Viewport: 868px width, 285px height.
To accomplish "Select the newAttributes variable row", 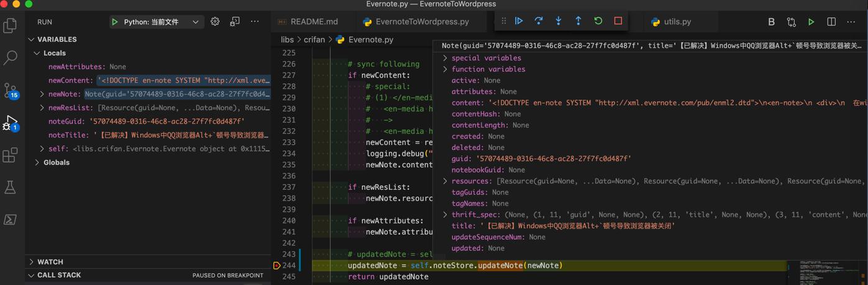I will pyautogui.click(x=148, y=67).
